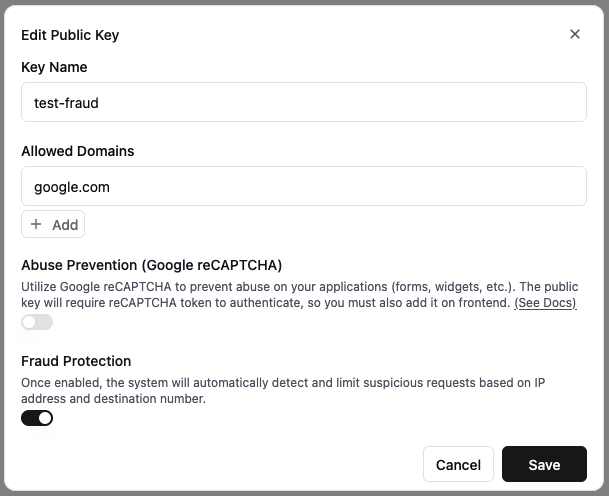Image resolution: width=609 pixels, height=496 pixels.
Task: Click the dark knob of the enabled switch
Action: 45,418
